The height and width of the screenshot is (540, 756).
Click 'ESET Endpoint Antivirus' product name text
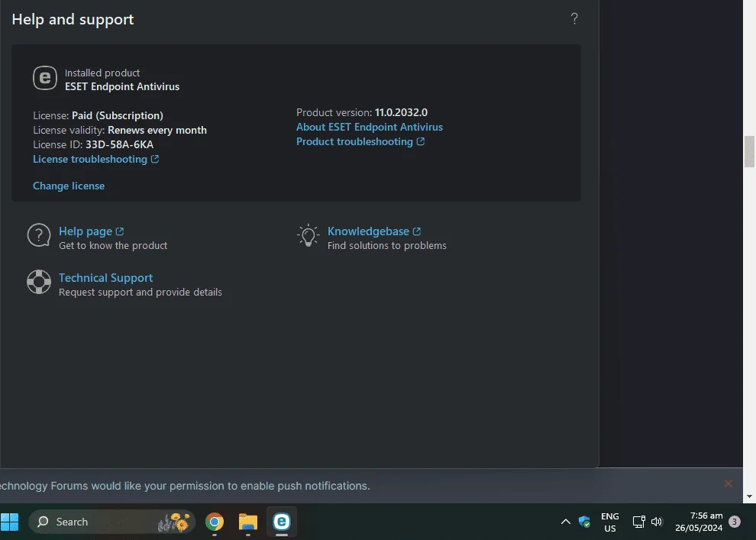122,87
